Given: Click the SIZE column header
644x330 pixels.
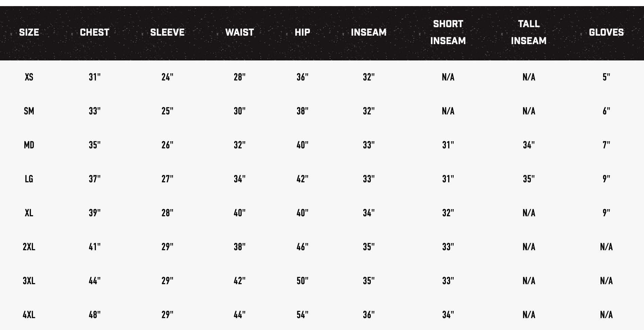Looking at the screenshot, I should (x=29, y=32).
